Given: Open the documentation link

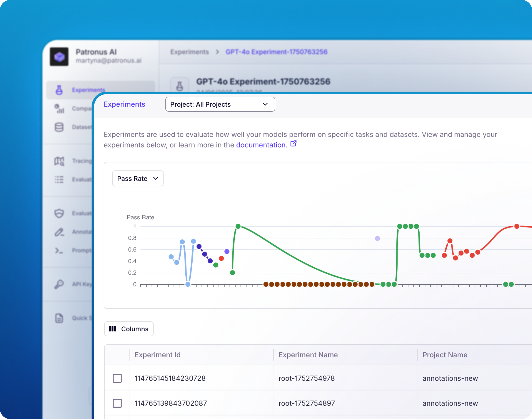Looking at the screenshot, I should [261, 145].
